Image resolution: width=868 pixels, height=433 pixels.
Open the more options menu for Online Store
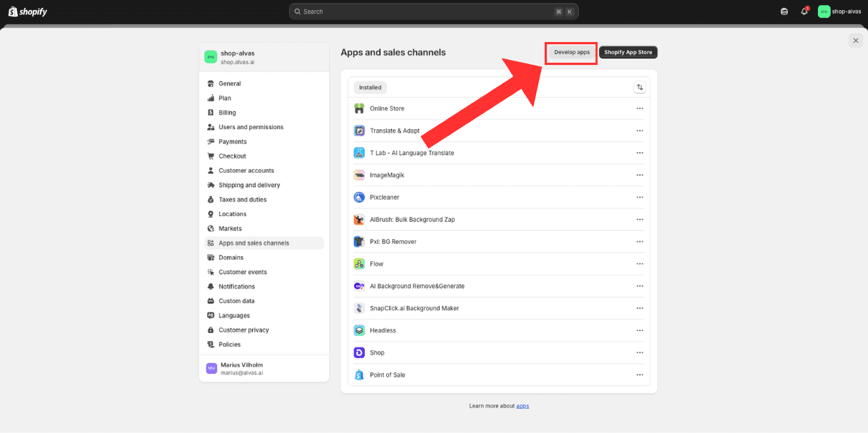pyautogui.click(x=640, y=108)
